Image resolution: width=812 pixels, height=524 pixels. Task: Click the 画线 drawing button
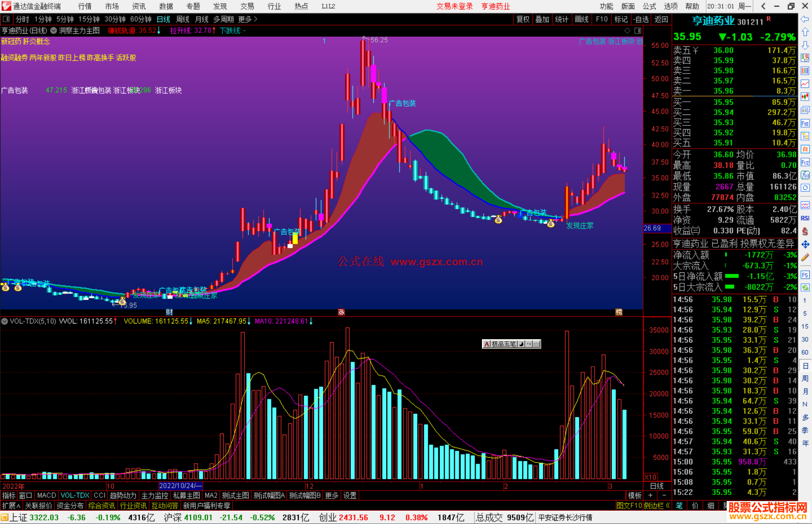click(x=582, y=19)
